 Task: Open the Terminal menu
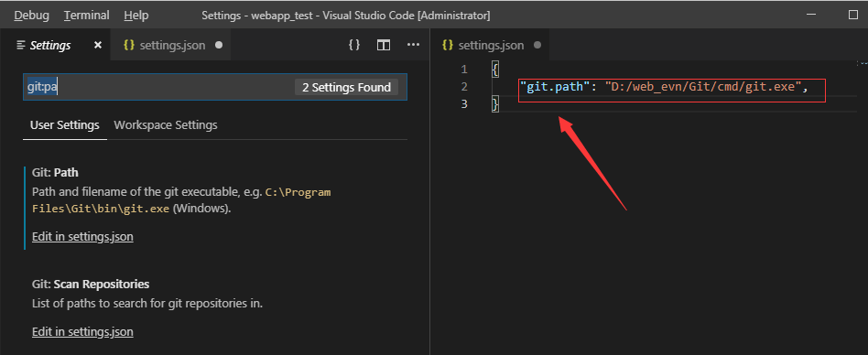(86, 16)
